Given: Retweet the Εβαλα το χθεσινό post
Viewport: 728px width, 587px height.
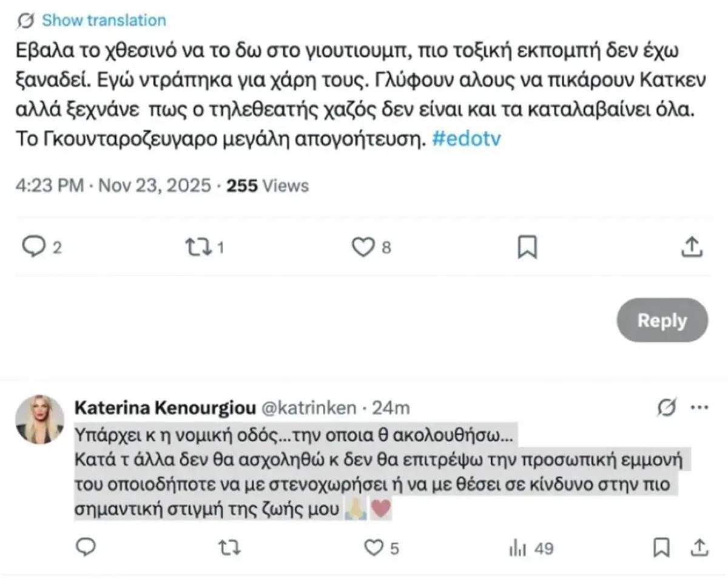Looking at the screenshot, I should (200, 247).
